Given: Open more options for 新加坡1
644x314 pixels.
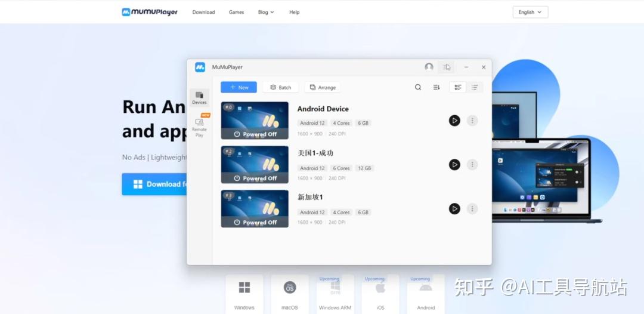Looking at the screenshot, I should pos(472,208).
